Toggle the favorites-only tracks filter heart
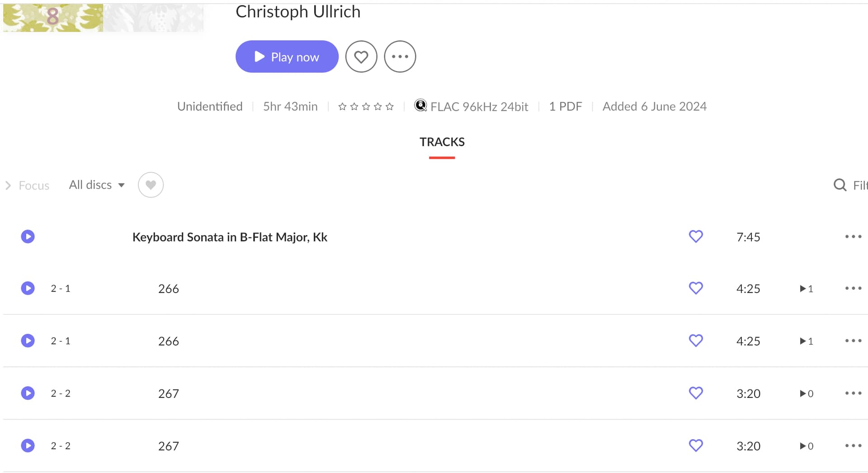Viewport: 868px width, 473px height. (x=151, y=185)
